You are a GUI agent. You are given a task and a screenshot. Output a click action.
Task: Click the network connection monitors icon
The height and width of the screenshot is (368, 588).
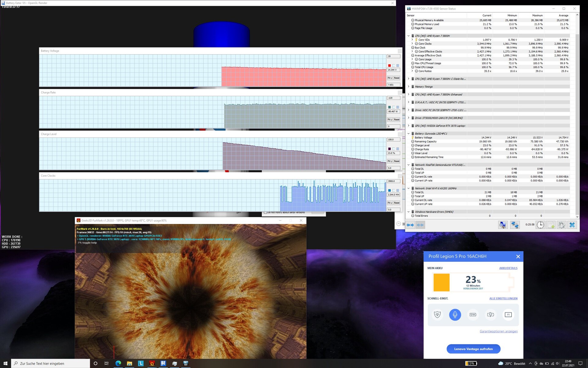point(515,225)
